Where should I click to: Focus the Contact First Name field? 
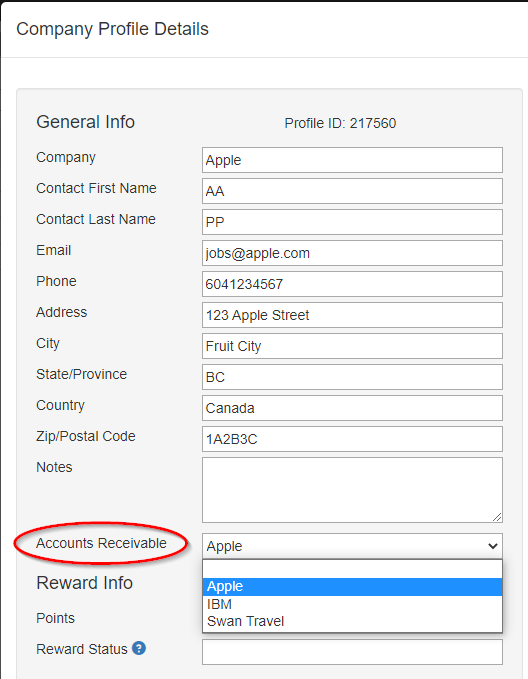pyautogui.click(x=352, y=191)
